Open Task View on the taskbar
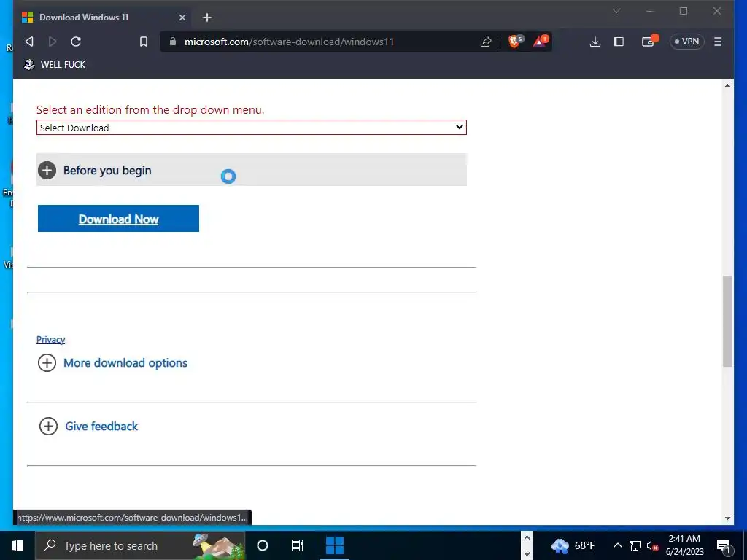 (x=298, y=545)
